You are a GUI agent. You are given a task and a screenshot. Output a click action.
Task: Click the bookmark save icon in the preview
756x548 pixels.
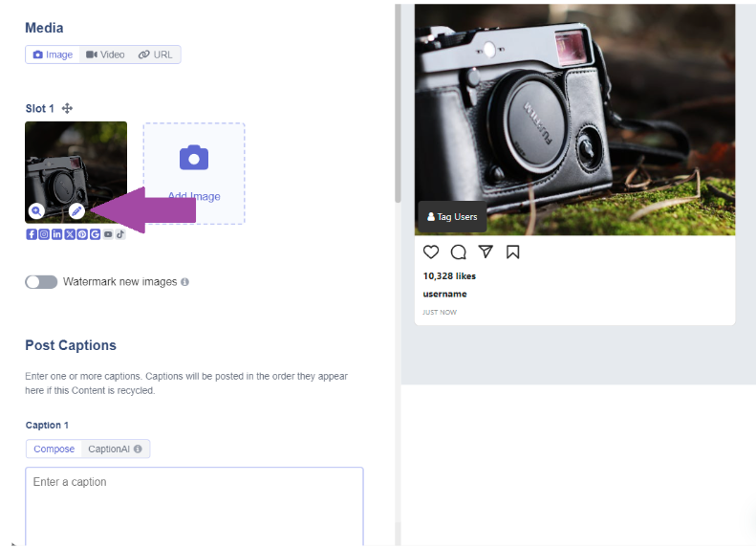[x=513, y=252]
